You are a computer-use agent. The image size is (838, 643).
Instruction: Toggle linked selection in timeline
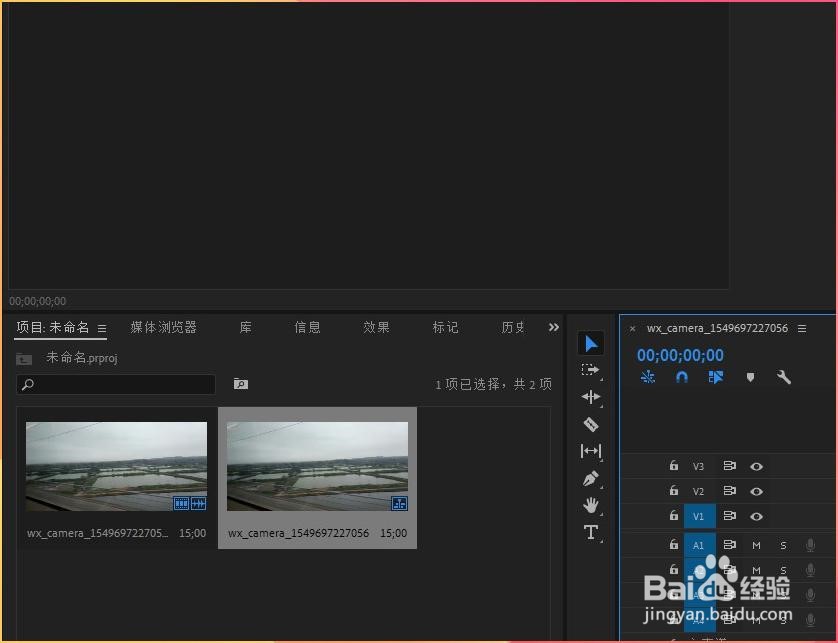click(x=716, y=377)
